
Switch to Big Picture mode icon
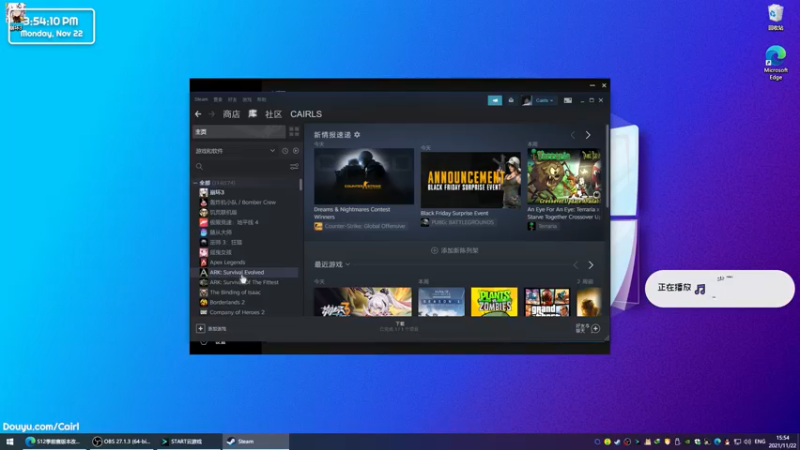point(568,101)
